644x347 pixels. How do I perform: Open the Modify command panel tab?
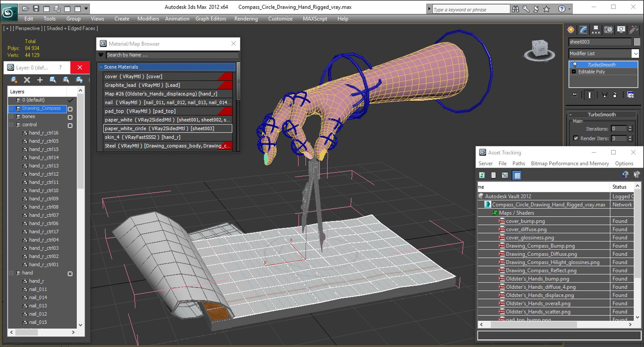583,30
